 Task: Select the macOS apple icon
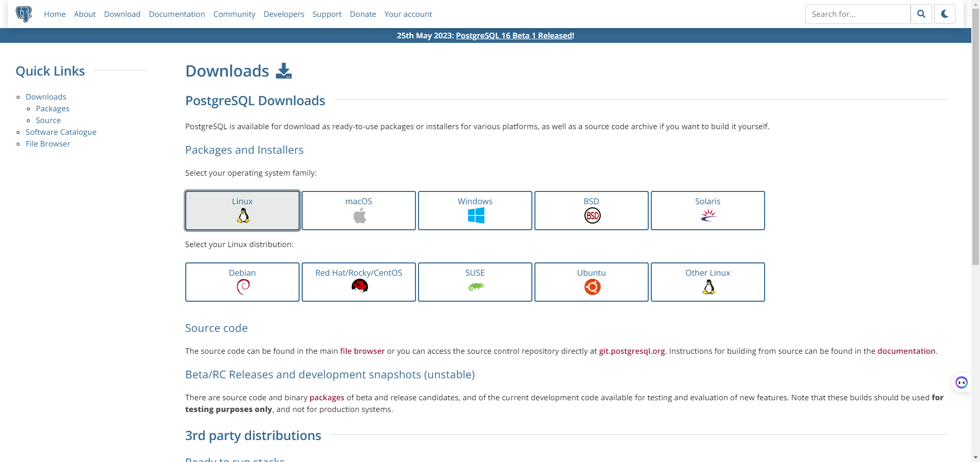tap(359, 216)
